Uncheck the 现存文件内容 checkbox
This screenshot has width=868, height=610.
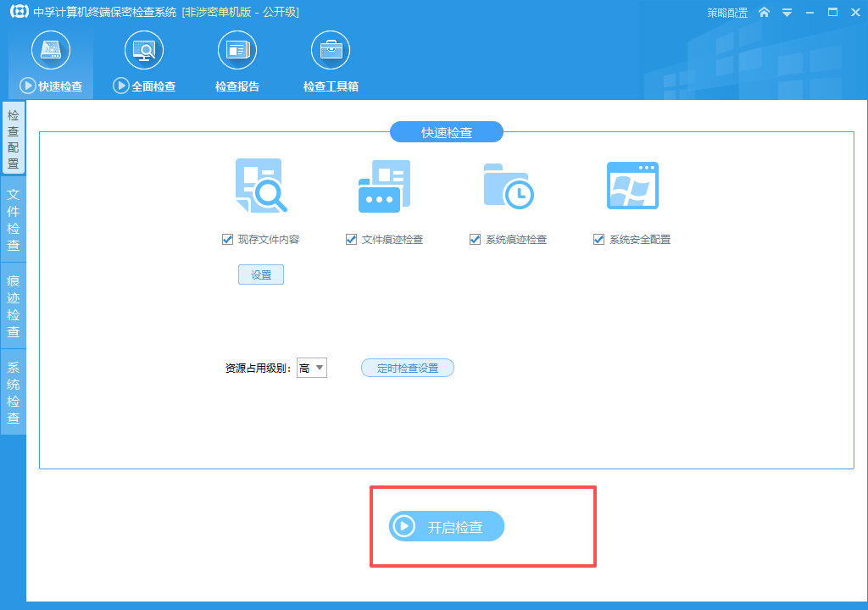(x=227, y=239)
